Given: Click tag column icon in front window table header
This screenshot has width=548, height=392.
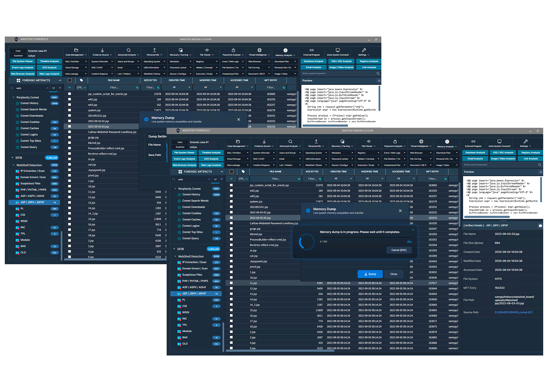Looking at the screenshot, I should [243, 172].
